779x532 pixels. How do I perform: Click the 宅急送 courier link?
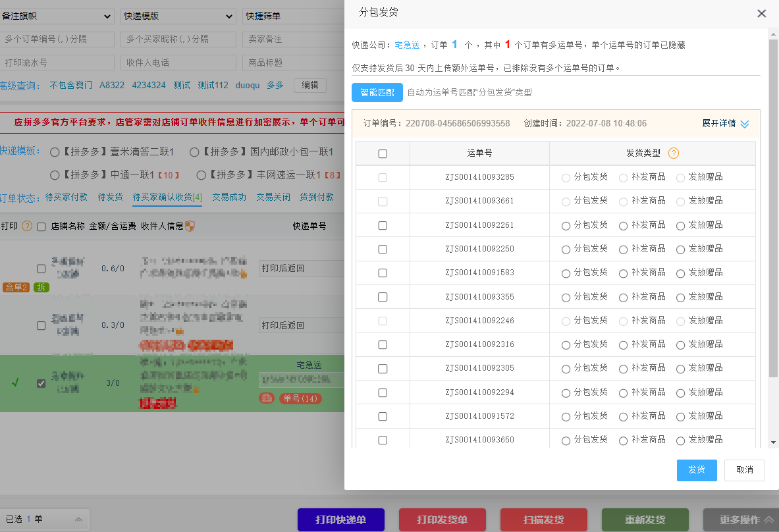coord(407,45)
